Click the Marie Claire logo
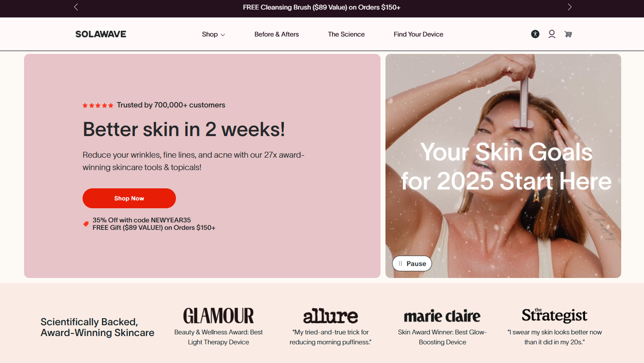644x363 pixels. coord(442,316)
